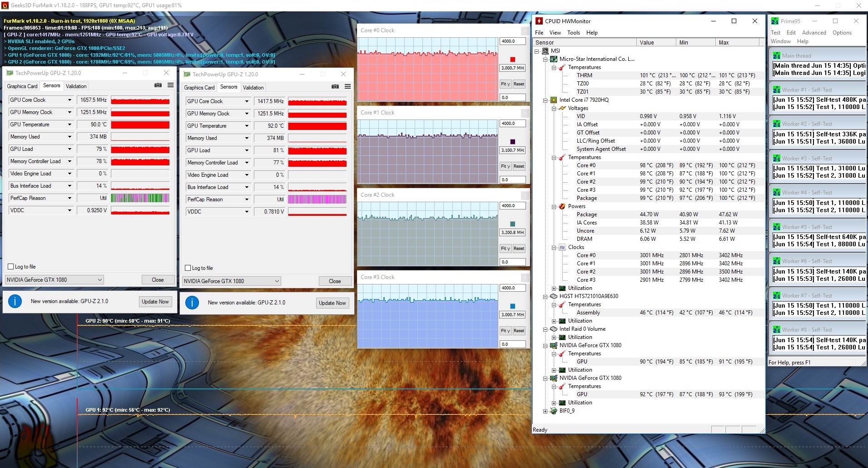Click the Worker #5 Self-Test window icon
868x468 pixels.
777,227
